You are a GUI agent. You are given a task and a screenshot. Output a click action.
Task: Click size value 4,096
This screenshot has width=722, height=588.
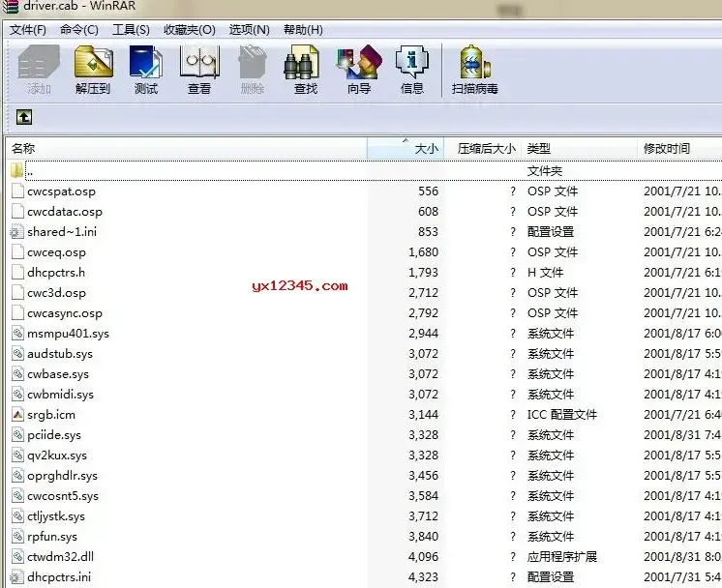pos(424,557)
